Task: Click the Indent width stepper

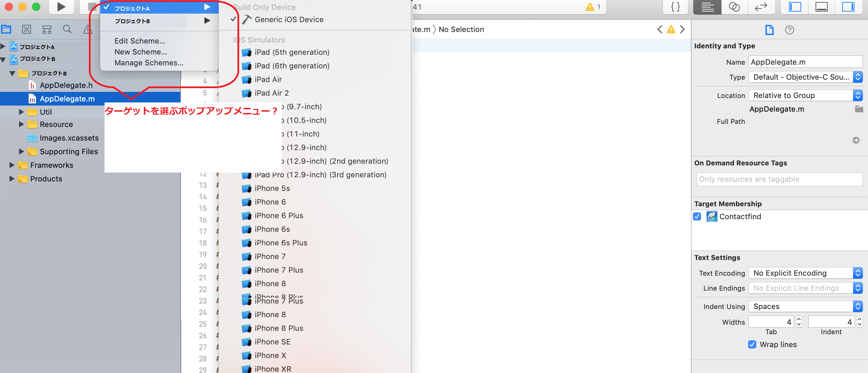Action: click(x=859, y=322)
